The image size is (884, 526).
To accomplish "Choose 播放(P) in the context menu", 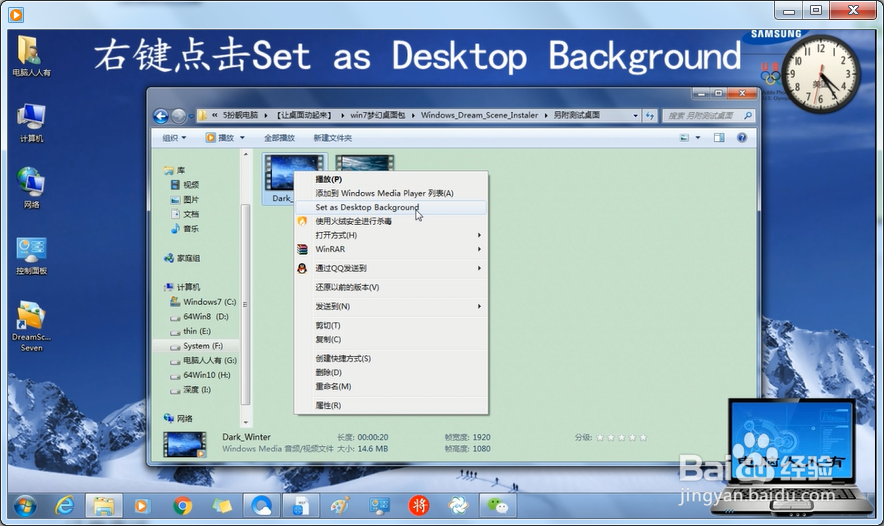I will click(x=391, y=179).
